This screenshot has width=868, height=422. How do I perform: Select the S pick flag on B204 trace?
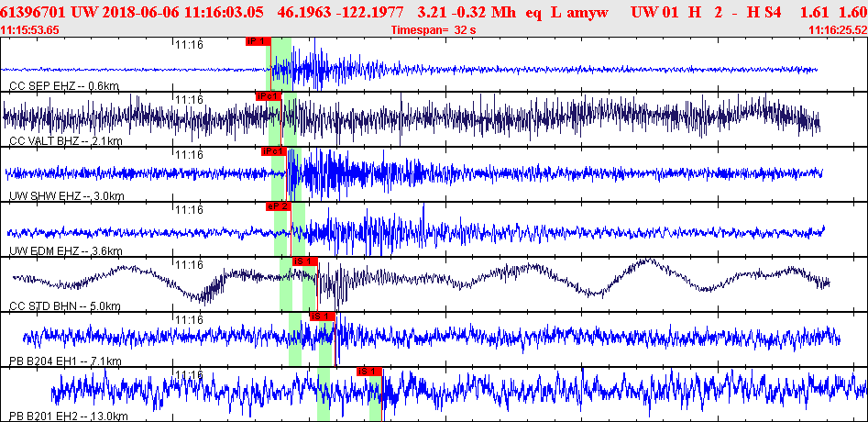point(322,316)
